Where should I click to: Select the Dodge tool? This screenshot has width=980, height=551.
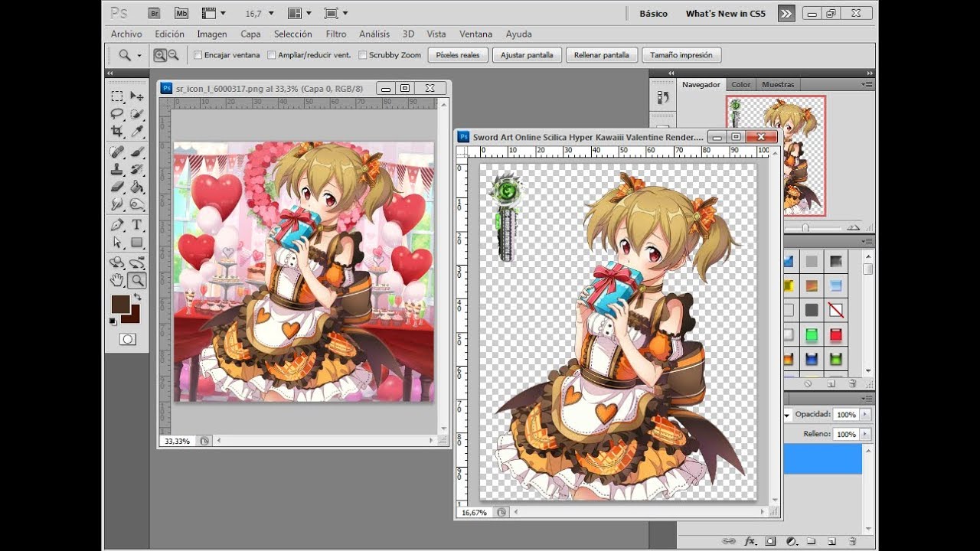click(137, 204)
